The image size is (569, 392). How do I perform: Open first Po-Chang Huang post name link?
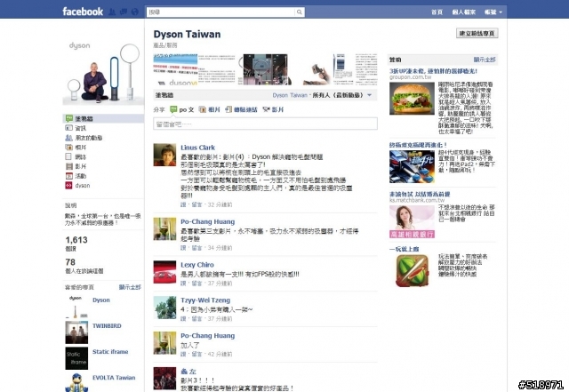click(207, 221)
